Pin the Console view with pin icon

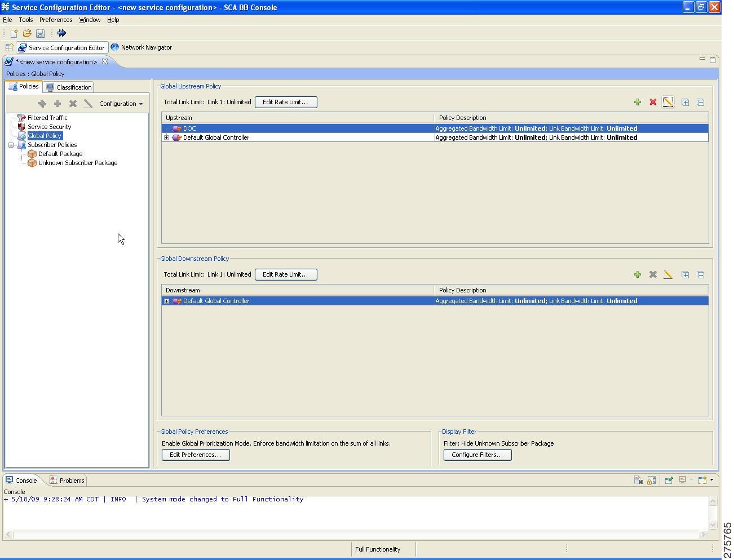669,480
